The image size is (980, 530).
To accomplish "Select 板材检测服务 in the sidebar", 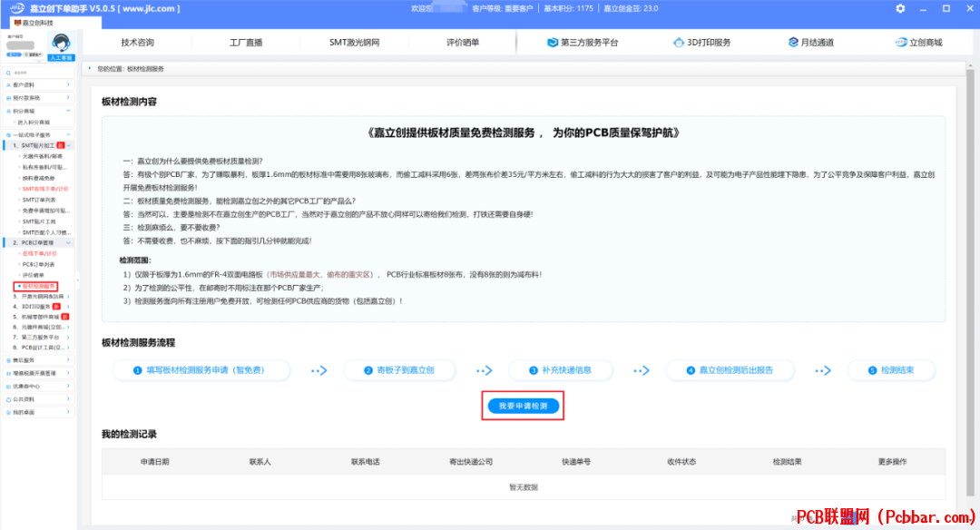I will coord(36,286).
